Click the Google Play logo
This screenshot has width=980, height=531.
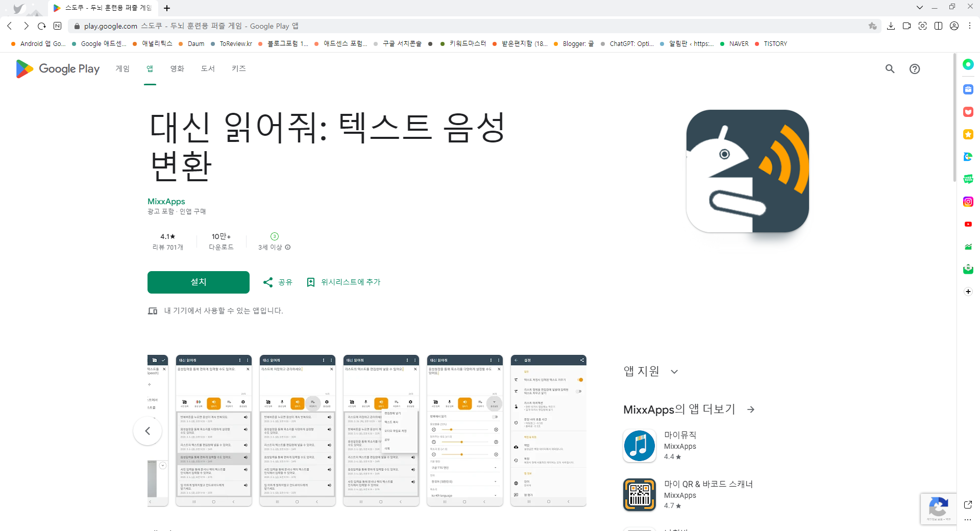pos(57,68)
